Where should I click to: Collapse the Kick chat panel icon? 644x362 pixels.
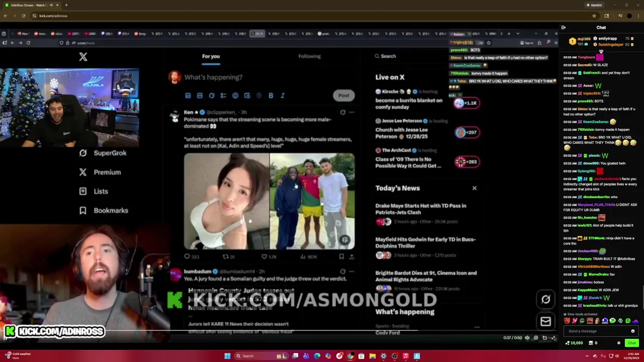pyautogui.click(x=563, y=28)
